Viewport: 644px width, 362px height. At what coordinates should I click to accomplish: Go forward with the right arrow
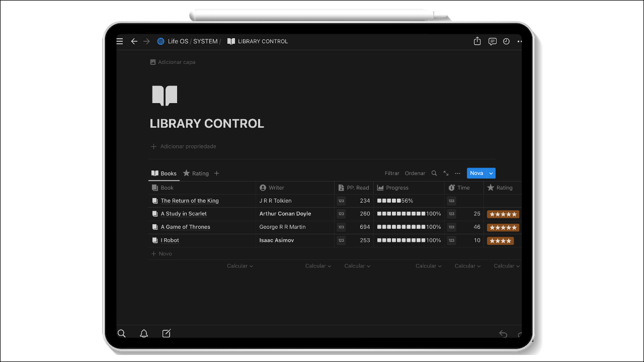[x=146, y=41]
